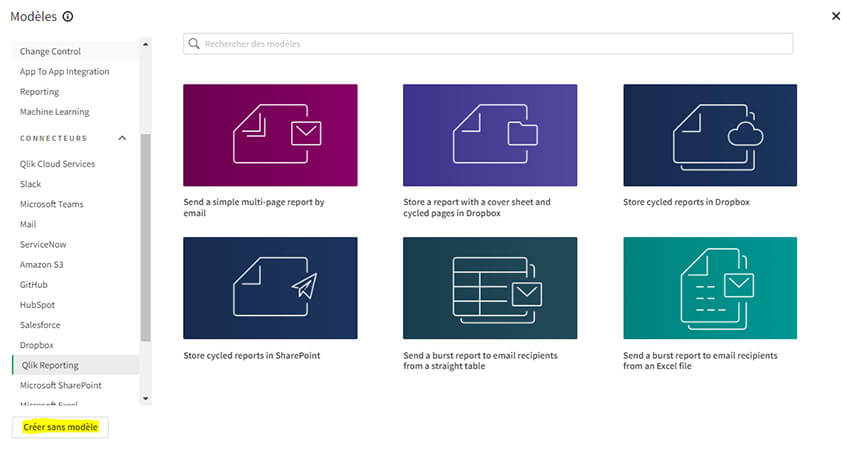Open the Store cycled reports in Dropbox thumbnail
Viewport: 847px width, 451px height.
point(710,135)
